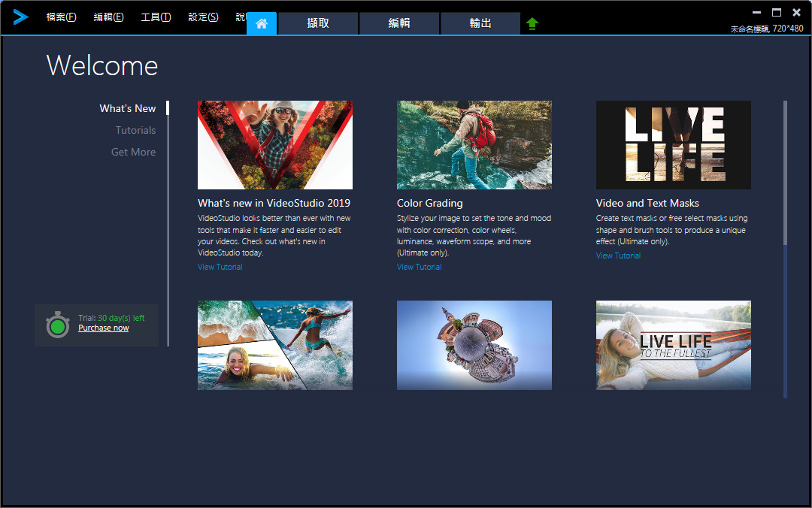Viewport: 812px width, 508px height.
Task: Click the What's new in VideoStudio 2019 heading
Action: (274, 203)
